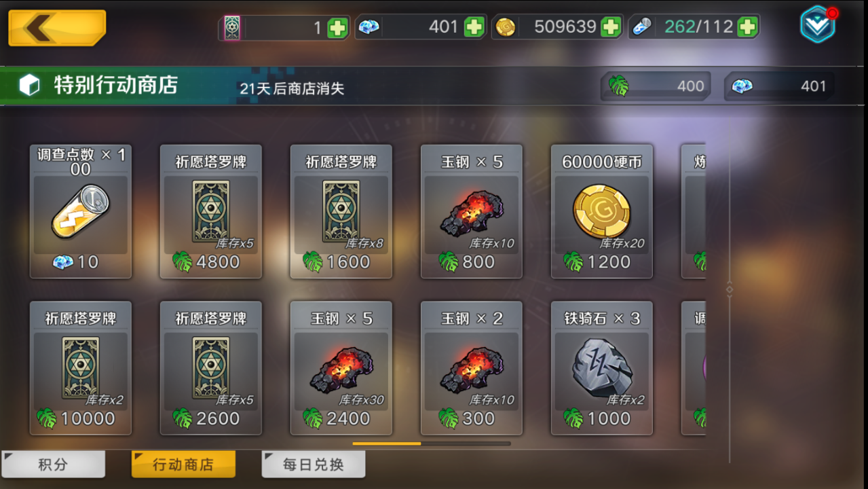Screen dimensions: 868x489
Task: Add coins via plus beside 509639
Action: click(x=611, y=28)
